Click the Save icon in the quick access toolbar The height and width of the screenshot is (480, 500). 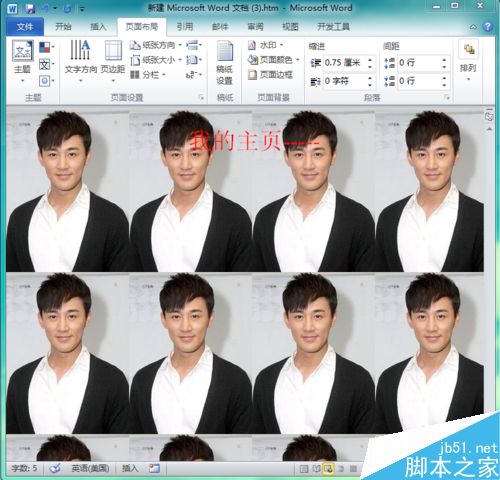click(30, 8)
